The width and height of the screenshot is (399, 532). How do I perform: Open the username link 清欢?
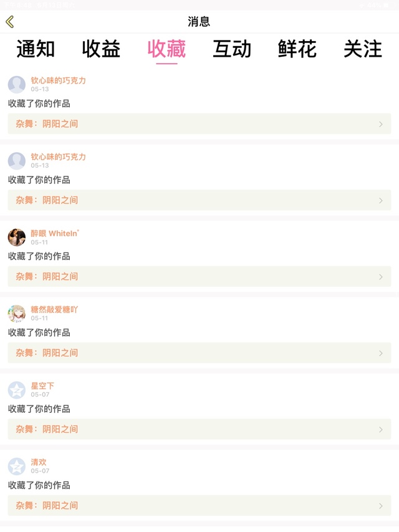[39, 462]
